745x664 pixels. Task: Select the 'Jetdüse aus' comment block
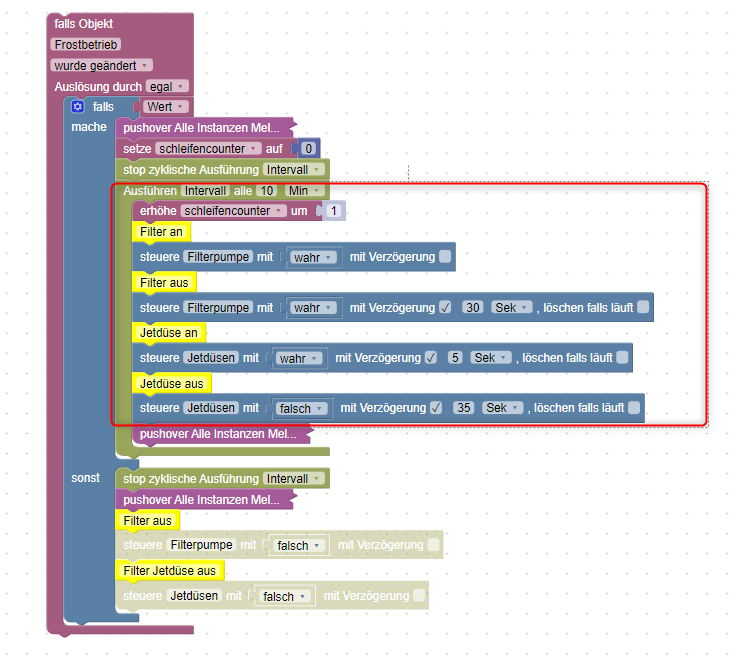click(172, 383)
